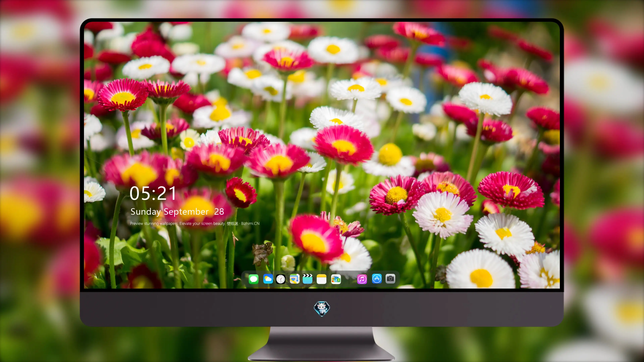
Task: Open the Videos clapperboard app in dock
Action: pyautogui.click(x=308, y=279)
